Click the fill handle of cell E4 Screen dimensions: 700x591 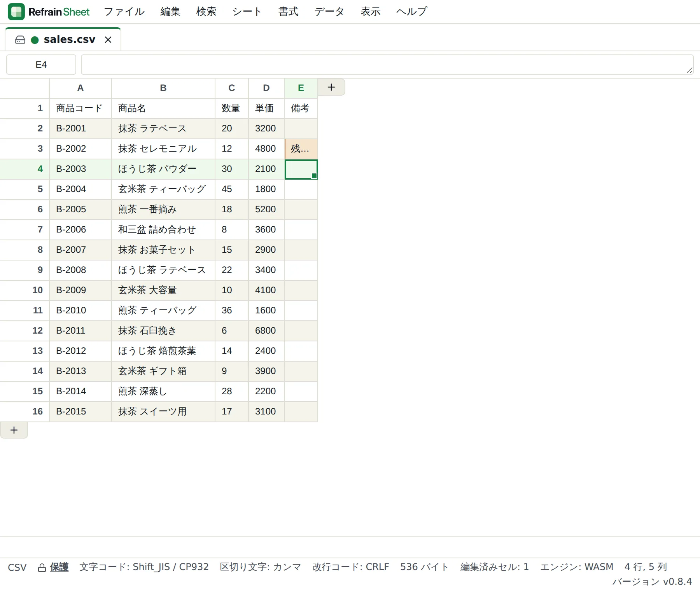pyautogui.click(x=314, y=176)
